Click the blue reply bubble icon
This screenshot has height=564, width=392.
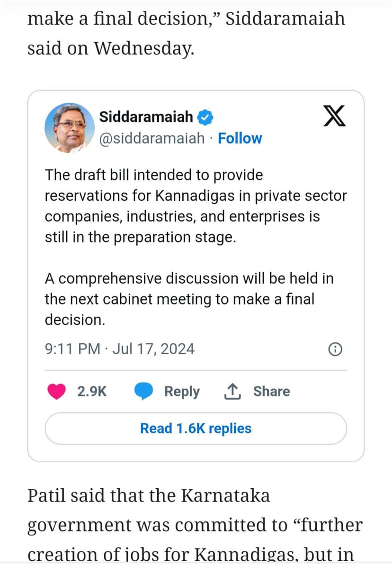[143, 392]
